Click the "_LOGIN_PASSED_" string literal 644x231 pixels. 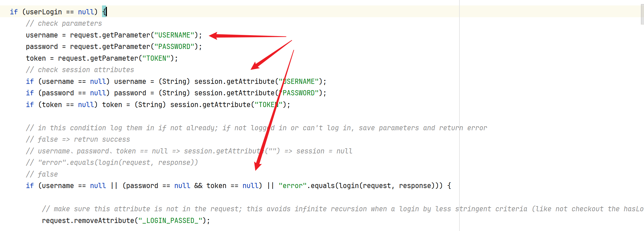pyautogui.click(x=170, y=221)
